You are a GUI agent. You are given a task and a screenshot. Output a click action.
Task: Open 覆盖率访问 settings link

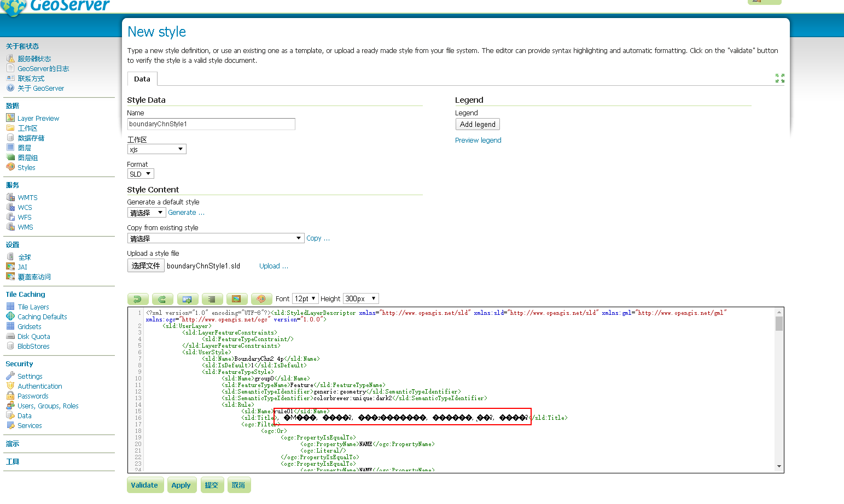(x=34, y=277)
